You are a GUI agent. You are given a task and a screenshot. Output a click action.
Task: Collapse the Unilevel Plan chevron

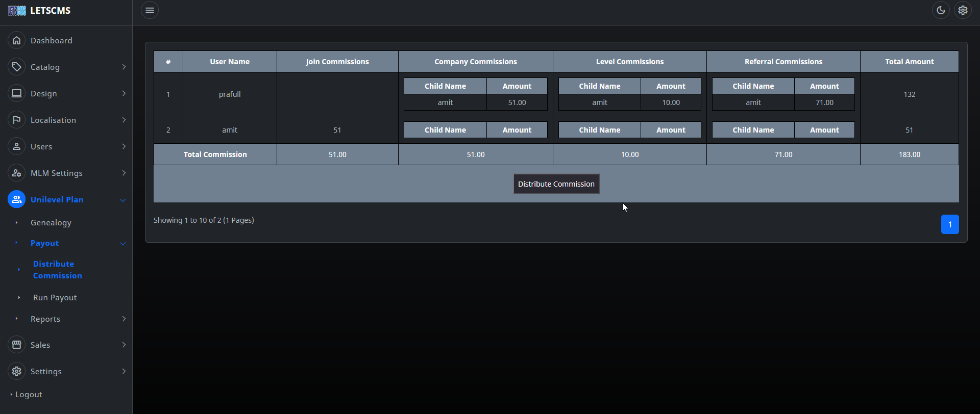click(x=123, y=200)
